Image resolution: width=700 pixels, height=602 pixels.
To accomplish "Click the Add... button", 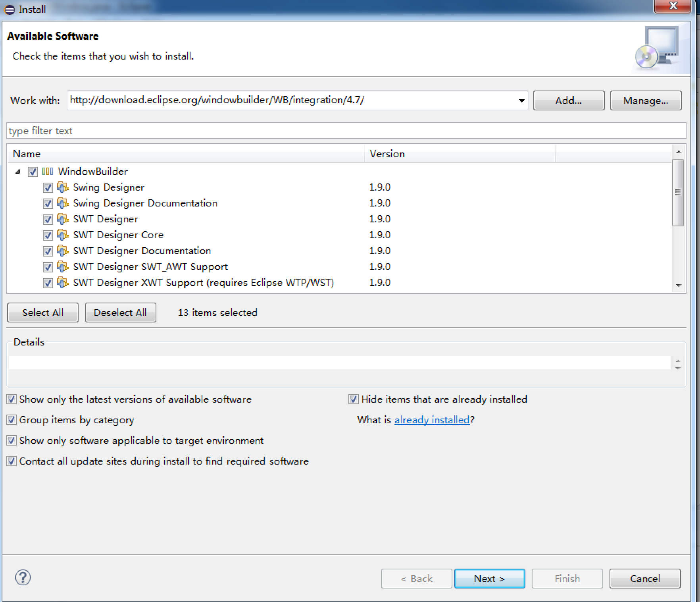I will click(x=569, y=100).
